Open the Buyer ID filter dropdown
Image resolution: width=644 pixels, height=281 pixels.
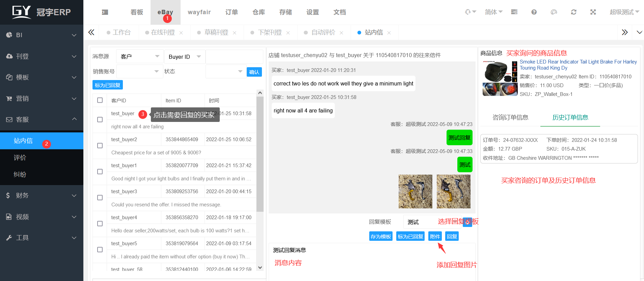[x=185, y=56]
